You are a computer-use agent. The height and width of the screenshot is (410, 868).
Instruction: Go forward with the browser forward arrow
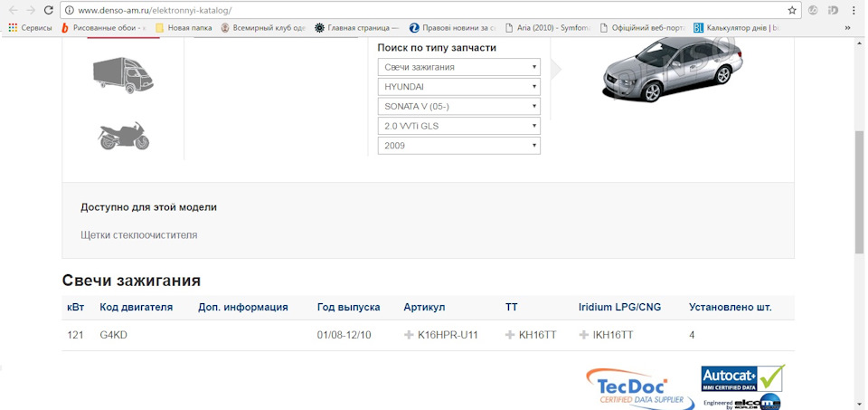coord(31,10)
